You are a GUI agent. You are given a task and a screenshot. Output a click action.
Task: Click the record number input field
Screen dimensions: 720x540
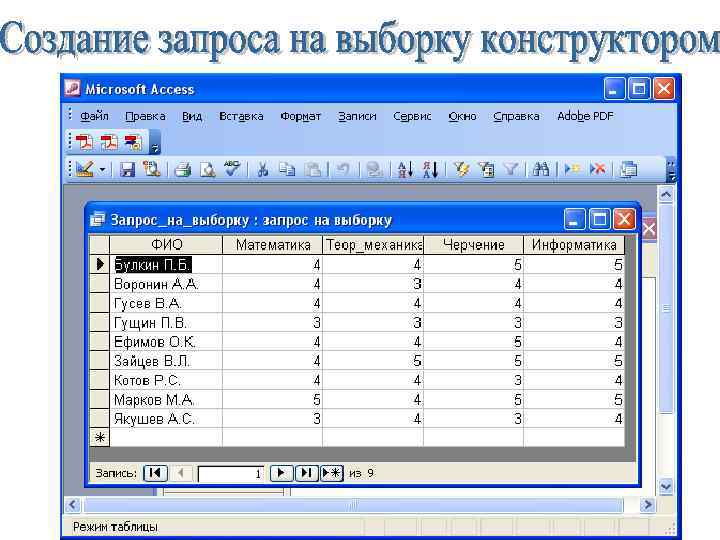231,473
